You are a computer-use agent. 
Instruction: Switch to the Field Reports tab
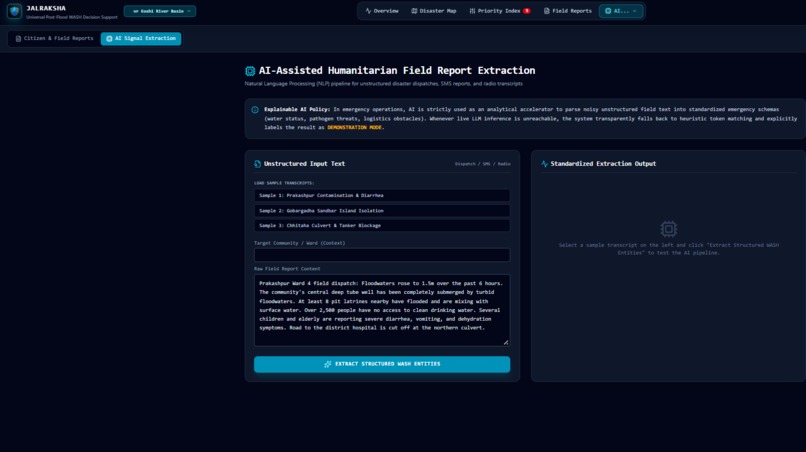tap(567, 11)
